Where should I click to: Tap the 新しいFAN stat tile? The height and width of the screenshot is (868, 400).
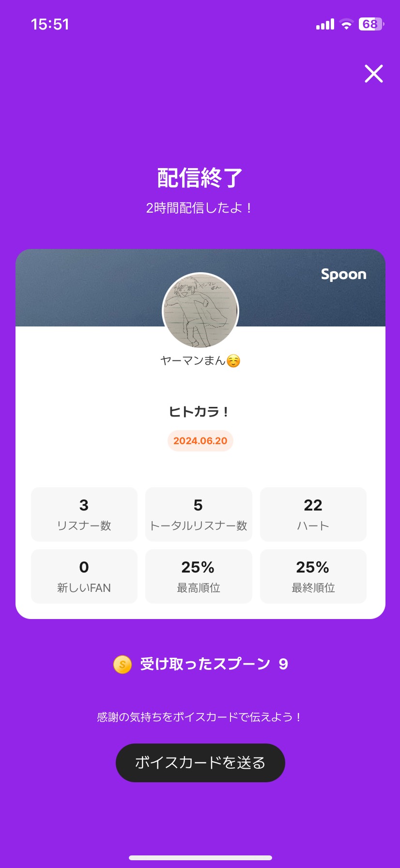(x=84, y=576)
